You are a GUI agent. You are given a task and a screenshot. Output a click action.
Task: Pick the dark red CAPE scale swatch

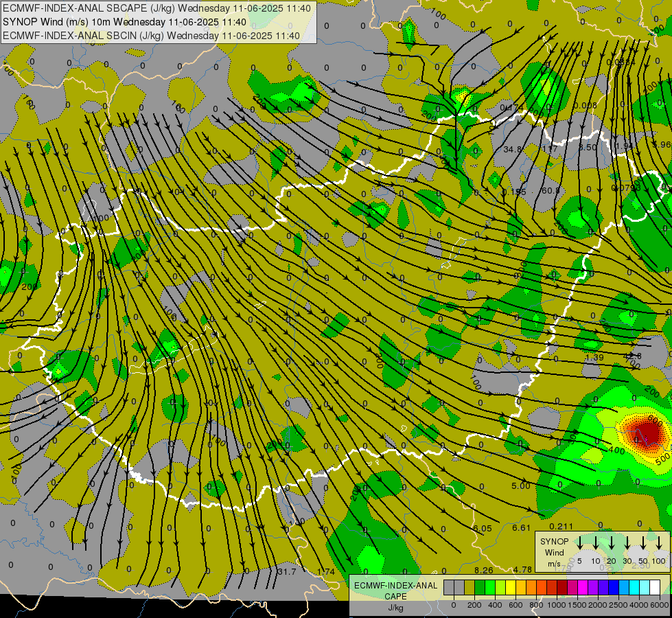pos(562,587)
